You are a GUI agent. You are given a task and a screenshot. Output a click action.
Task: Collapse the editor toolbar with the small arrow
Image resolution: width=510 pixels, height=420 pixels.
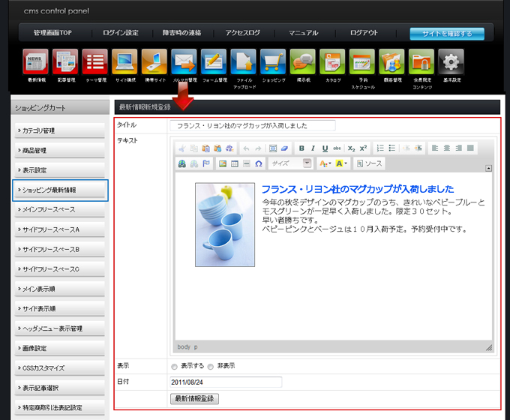[x=488, y=168]
